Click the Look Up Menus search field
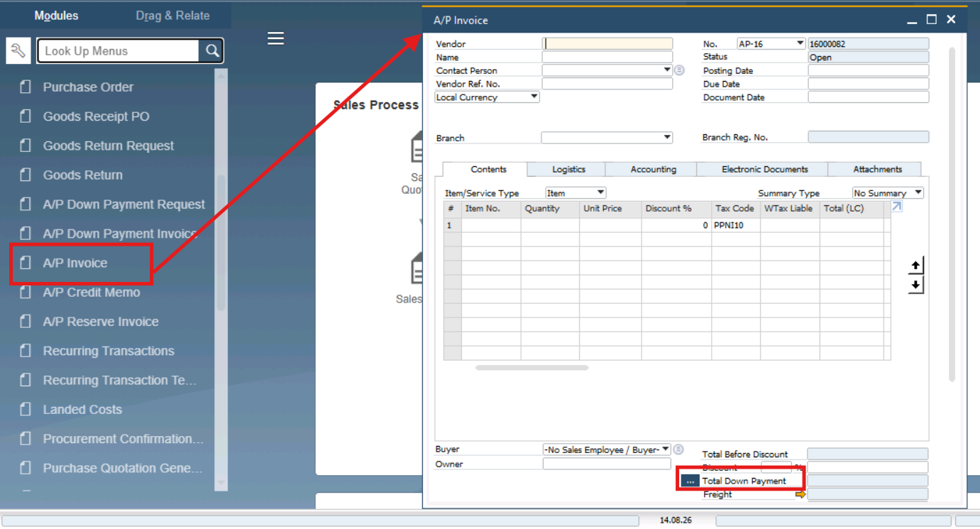980x529 pixels. point(119,51)
